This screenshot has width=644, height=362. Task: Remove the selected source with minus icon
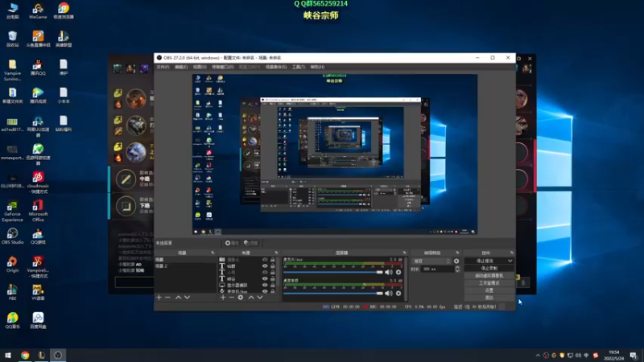[231, 297]
